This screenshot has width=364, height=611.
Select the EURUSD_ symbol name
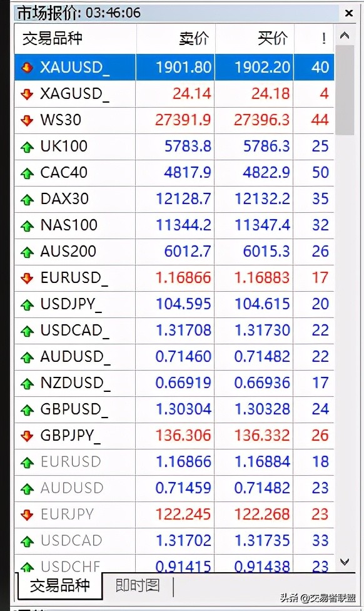[74, 278]
